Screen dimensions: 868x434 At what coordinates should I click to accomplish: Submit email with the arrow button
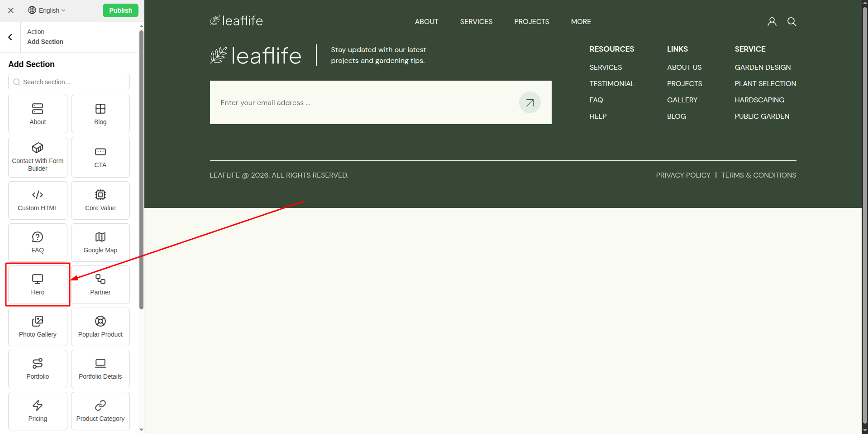529,102
